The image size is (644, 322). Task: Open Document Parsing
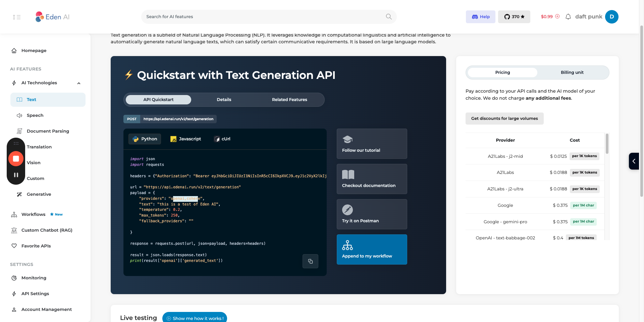coord(48,131)
